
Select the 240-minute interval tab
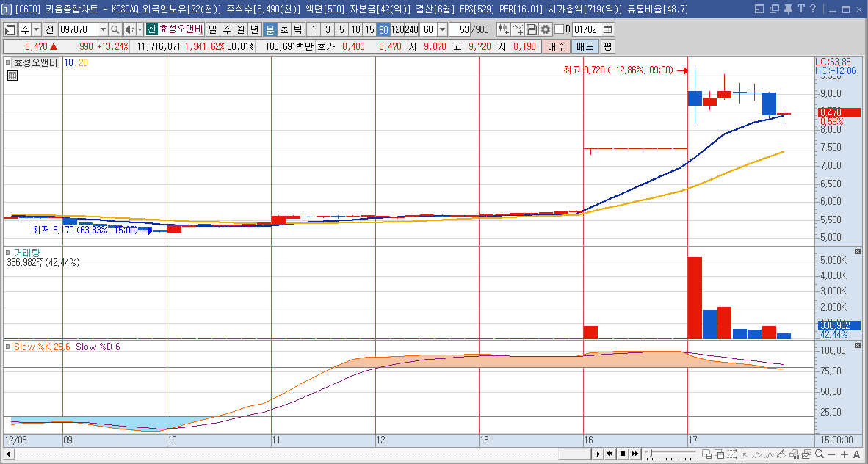click(411, 29)
